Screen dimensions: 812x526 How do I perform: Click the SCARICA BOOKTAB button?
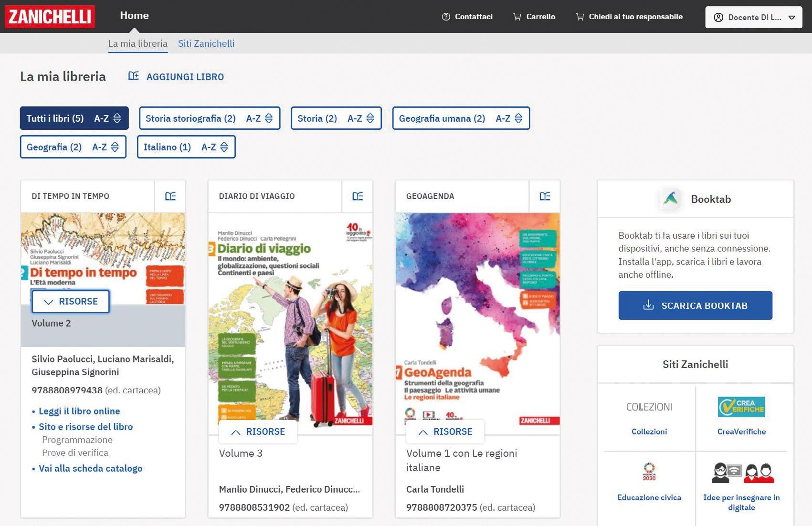click(695, 305)
